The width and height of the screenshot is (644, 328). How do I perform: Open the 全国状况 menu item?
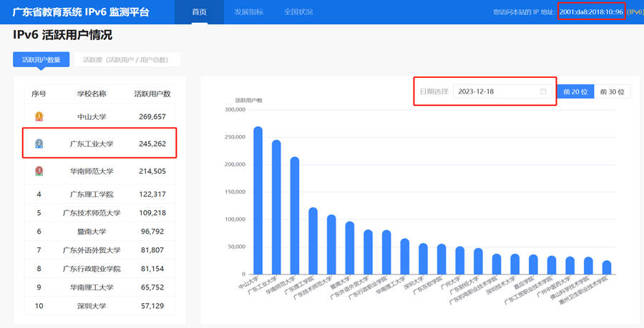pos(298,12)
